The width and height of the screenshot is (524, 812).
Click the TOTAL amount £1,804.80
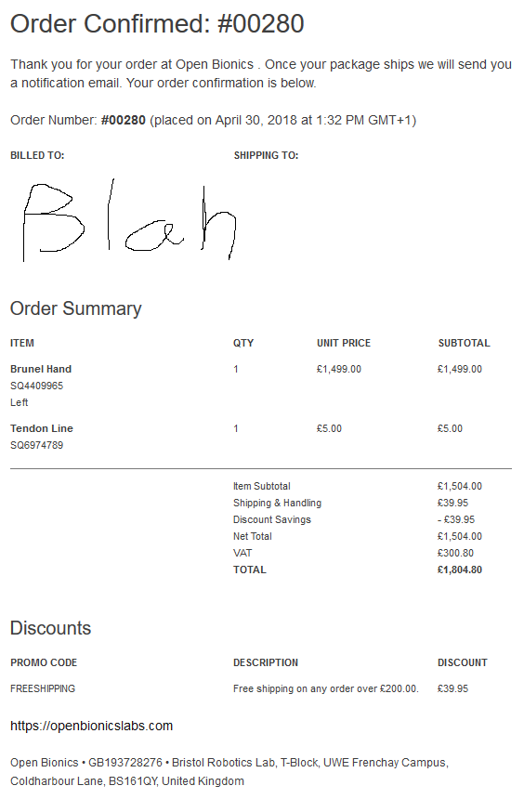tap(460, 570)
